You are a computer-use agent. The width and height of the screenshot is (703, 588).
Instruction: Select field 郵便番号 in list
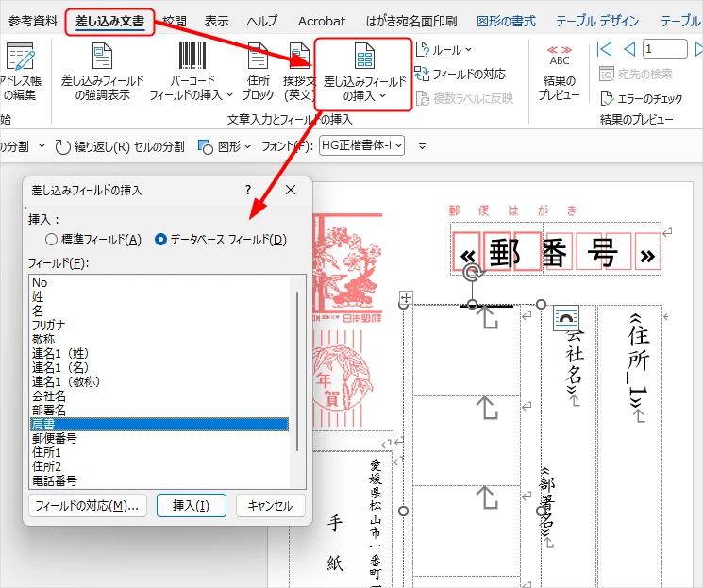(159, 438)
